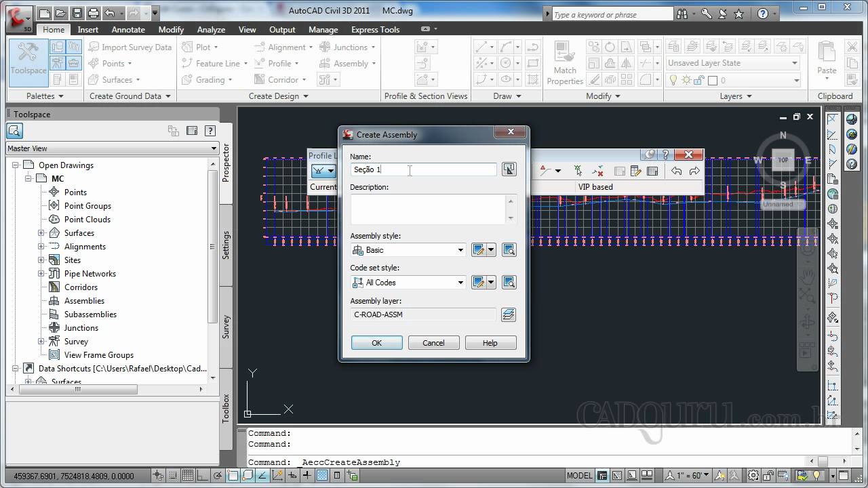
Task: Click the Description text area
Action: pos(433,209)
